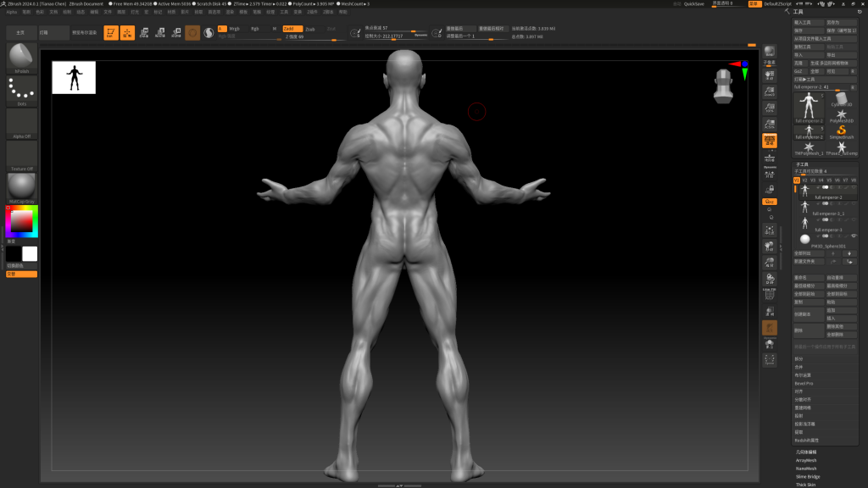
Task: Expand the Slime Bridge section
Action: [808, 476]
